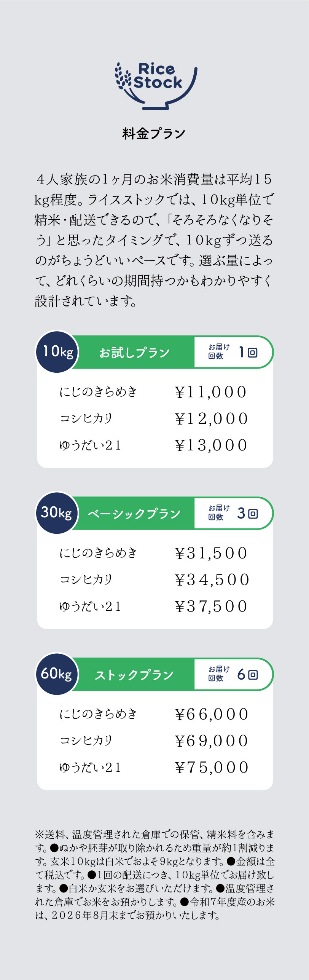Click the ¥31,500 price in ベーシックプラン

tap(210, 553)
